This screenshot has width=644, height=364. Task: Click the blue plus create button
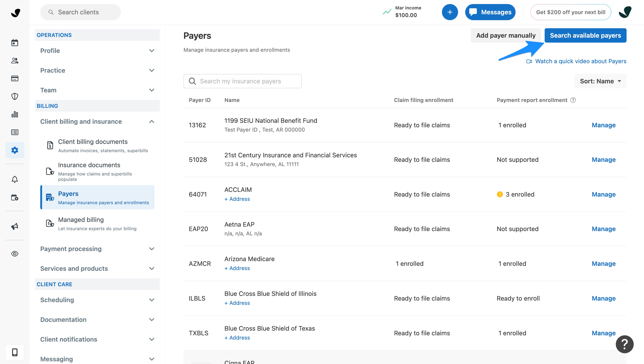tap(450, 12)
